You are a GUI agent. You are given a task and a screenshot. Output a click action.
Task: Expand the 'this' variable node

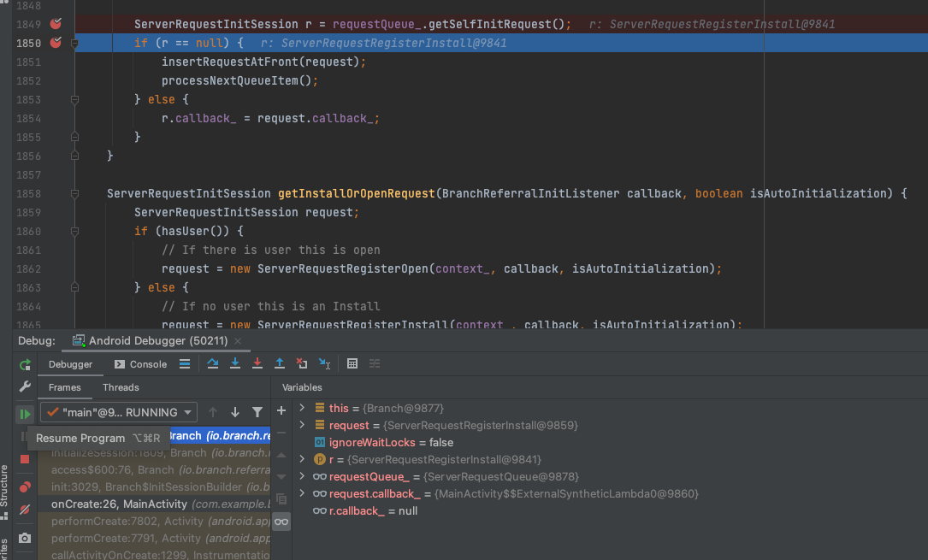pyautogui.click(x=303, y=408)
